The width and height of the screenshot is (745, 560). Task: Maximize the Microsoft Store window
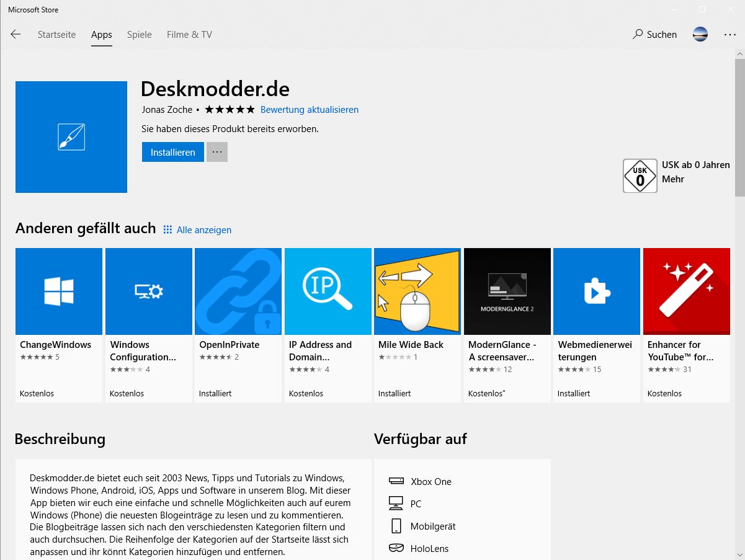[702, 9]
